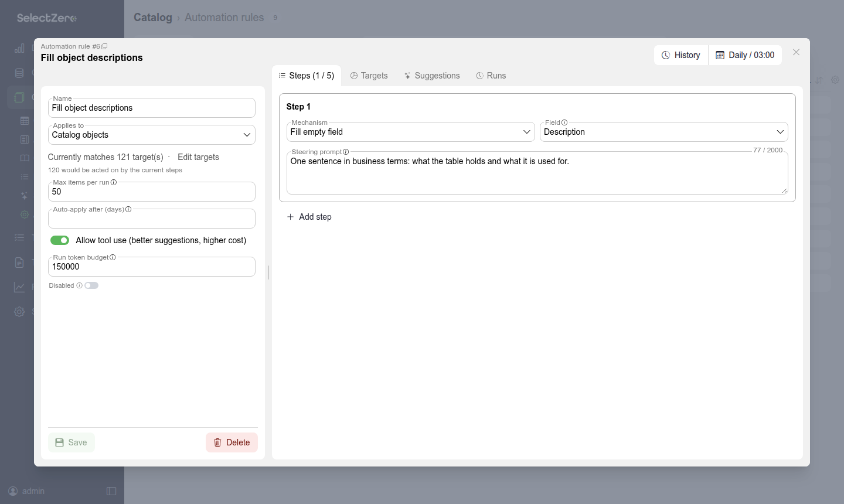Click the "77 / 2000" character counter
The height and width of the screenshot is (504, 844).
[x=768, y=150]
